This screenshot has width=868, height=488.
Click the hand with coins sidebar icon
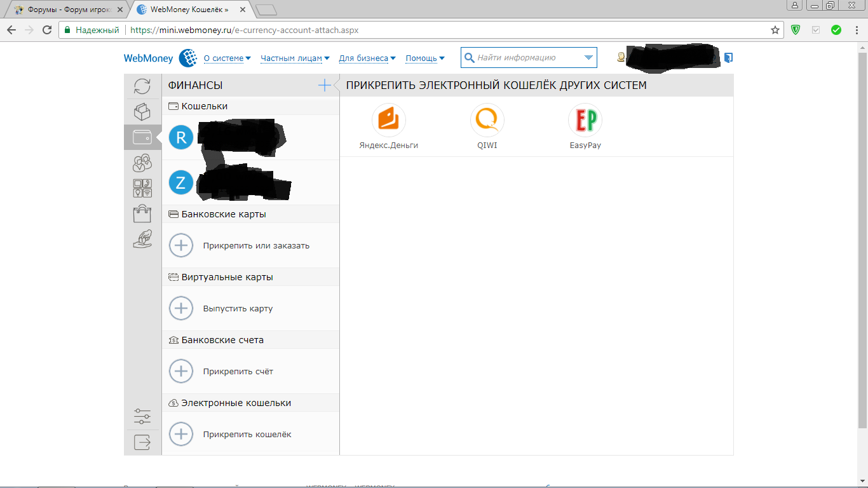(x=142, y=239)
